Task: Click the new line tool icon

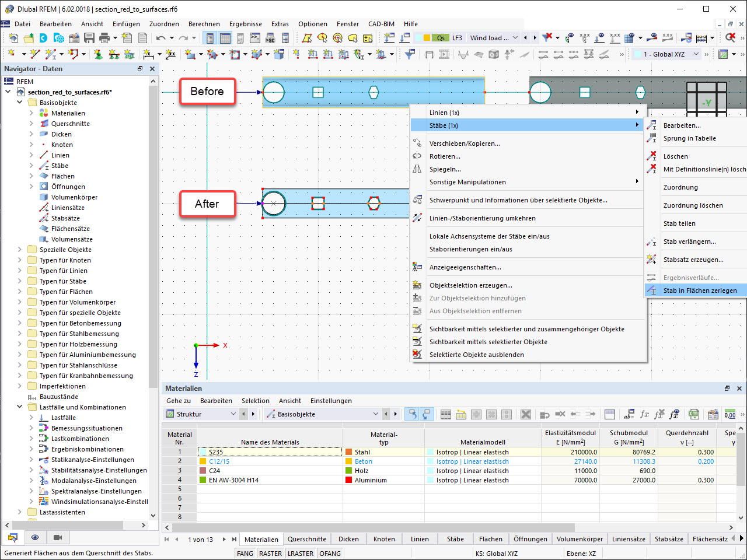Action: click(x=35, y=54)
